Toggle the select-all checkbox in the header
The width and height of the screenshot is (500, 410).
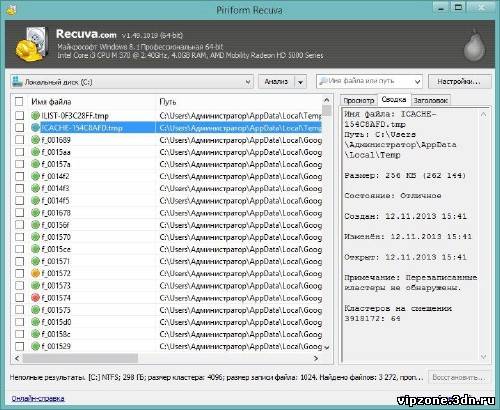pyautogui.click(x=19, y=101)
